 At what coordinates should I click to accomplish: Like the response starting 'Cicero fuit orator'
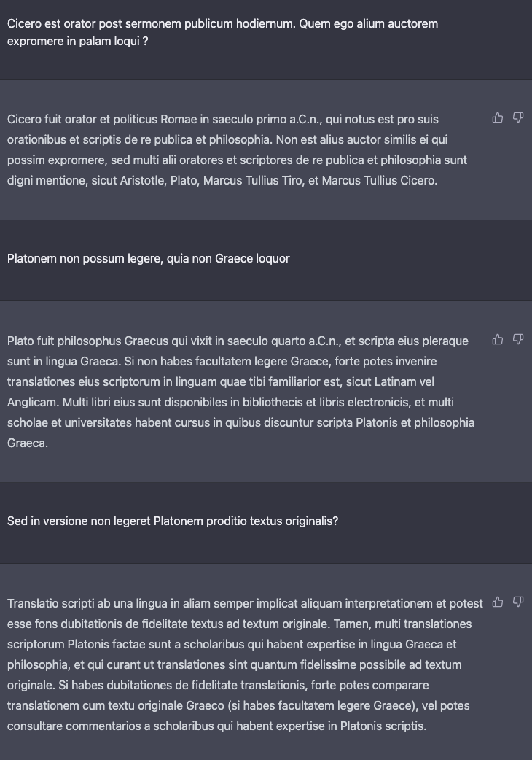point(498,117)
